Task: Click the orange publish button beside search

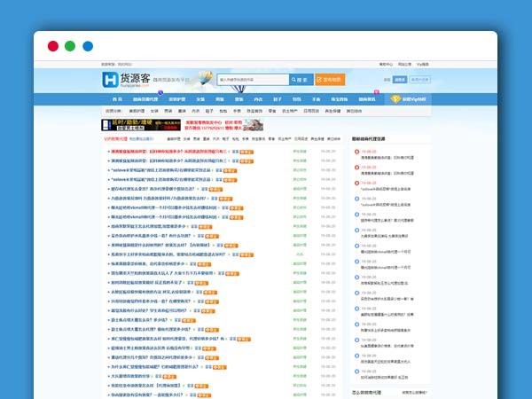Action: [x=329, y=79]
